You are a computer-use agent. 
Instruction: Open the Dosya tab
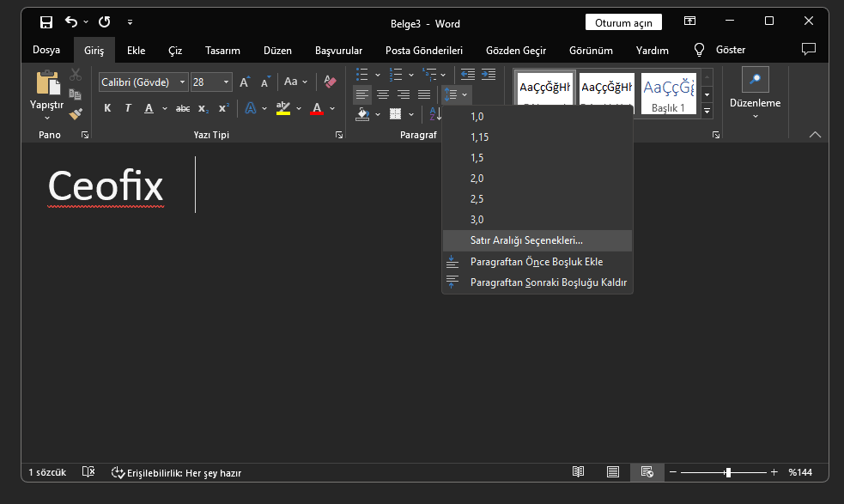[x=46, y=50]
